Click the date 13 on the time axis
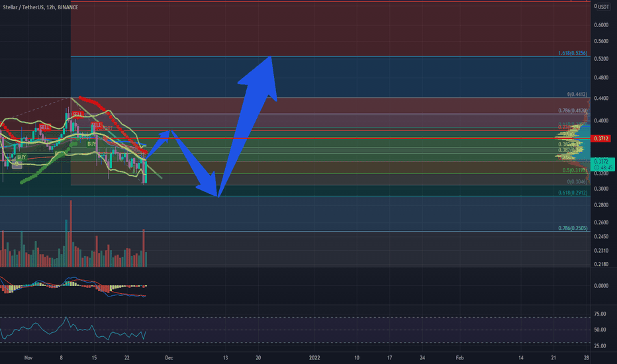617x364 pixels. (226, 357)
